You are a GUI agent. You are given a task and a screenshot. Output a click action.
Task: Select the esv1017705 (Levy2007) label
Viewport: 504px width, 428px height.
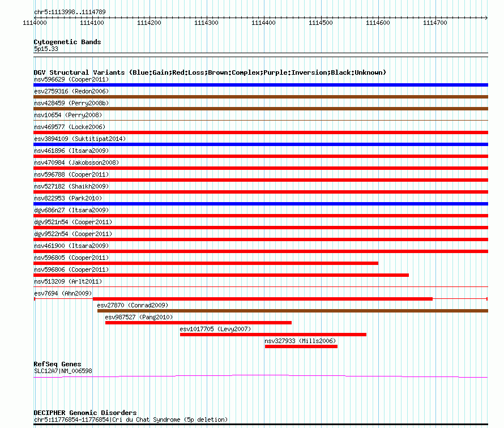tap(215, 329)
